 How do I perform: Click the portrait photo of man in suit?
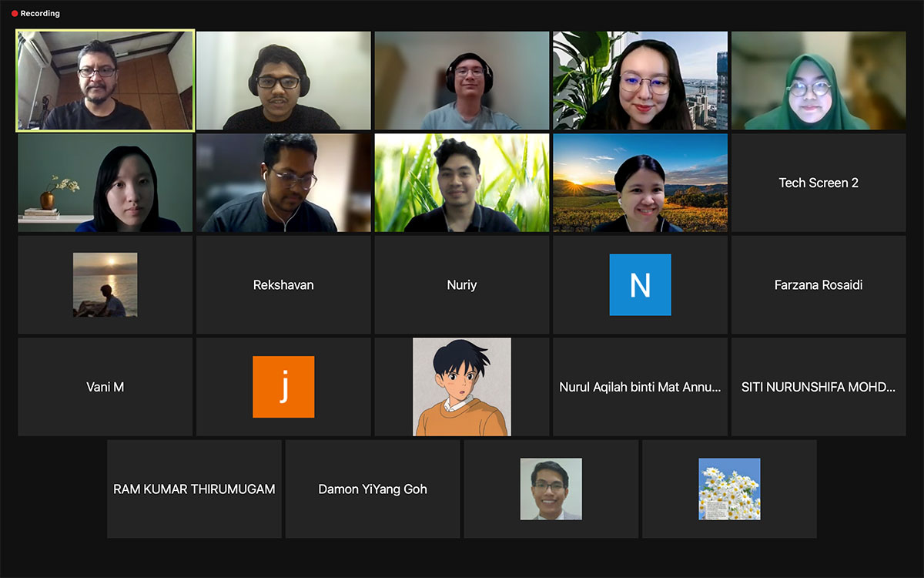(x=551, y=489)
